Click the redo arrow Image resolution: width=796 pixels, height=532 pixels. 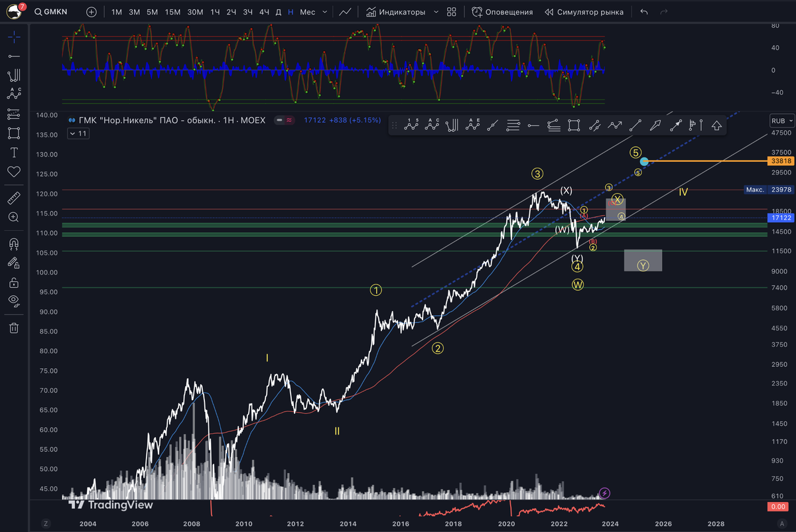664,12
